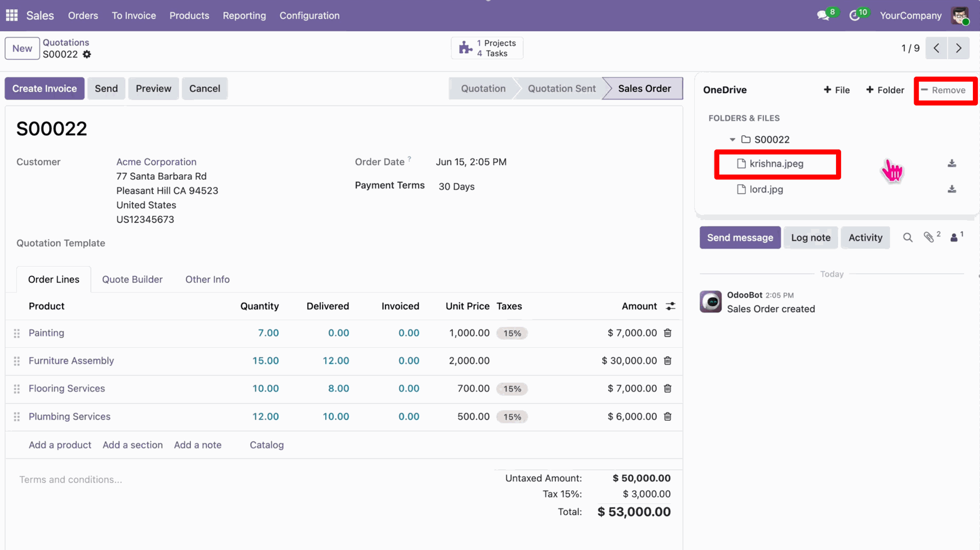Open the attachments paperclip icon

tap(929, 237)
